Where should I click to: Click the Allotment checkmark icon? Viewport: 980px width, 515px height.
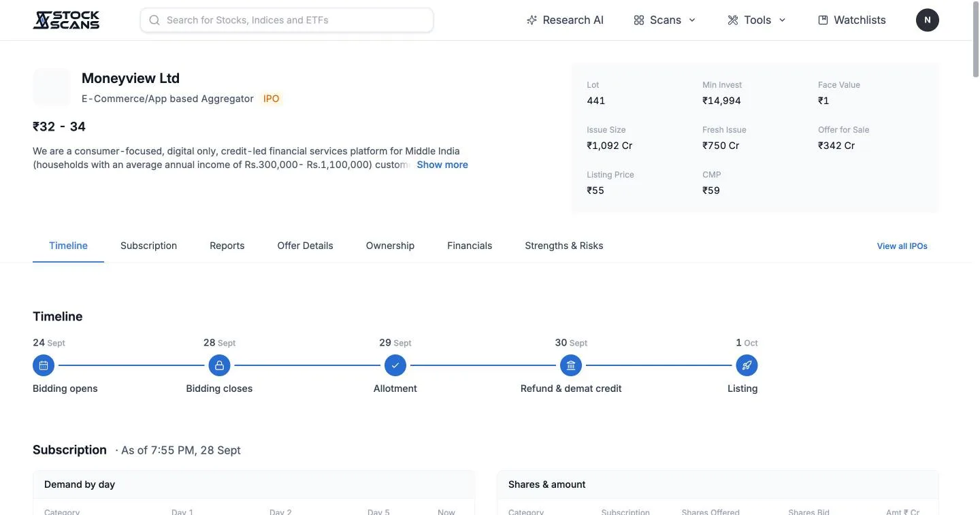click(x=395, y=365)
